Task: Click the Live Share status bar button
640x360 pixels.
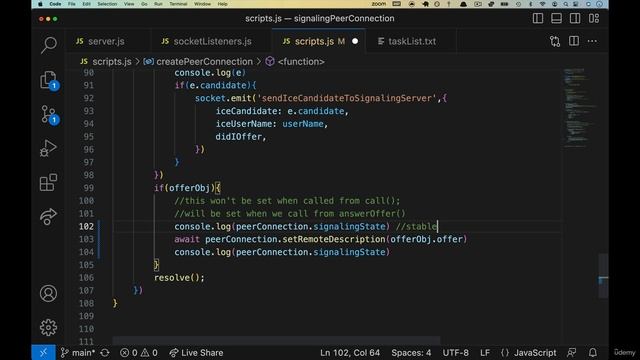Action: 196,353
